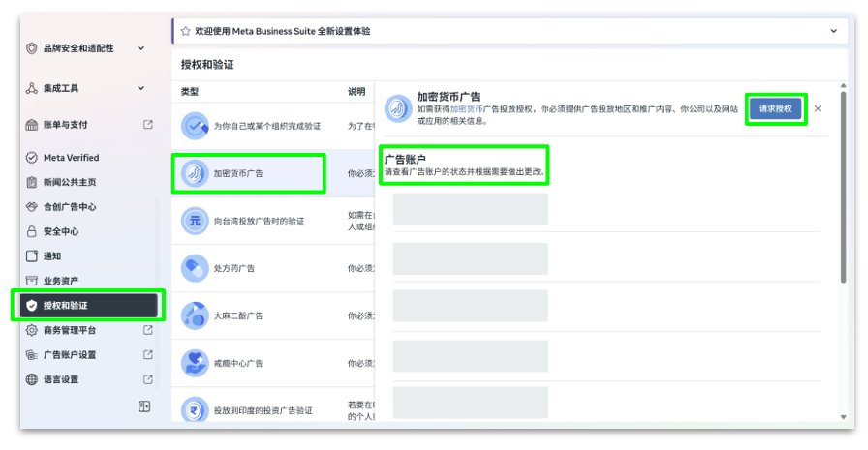This screenshot has width=868, height=450.
Task: Click the 戒瘾中心广告 heart icon
Action: coord(195,364)
